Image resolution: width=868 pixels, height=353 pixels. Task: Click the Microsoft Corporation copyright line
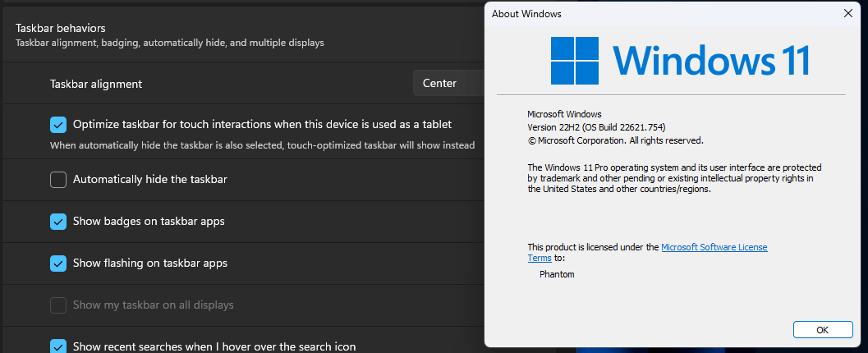(x=616, y=140)
